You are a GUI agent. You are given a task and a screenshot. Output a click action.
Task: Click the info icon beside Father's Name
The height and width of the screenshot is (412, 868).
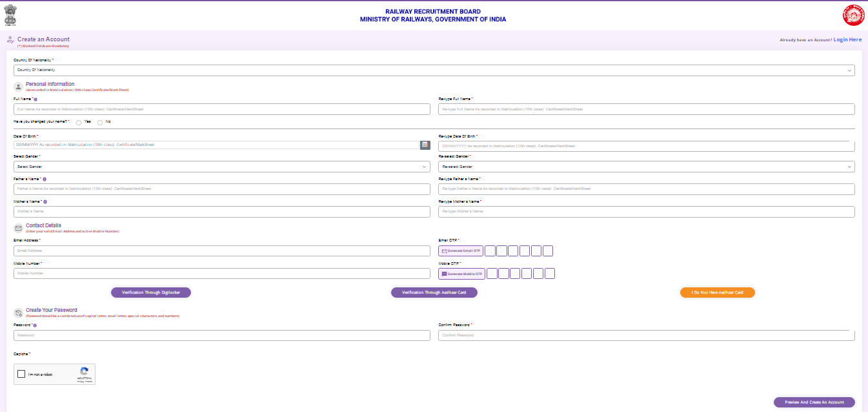click(45, 179)
